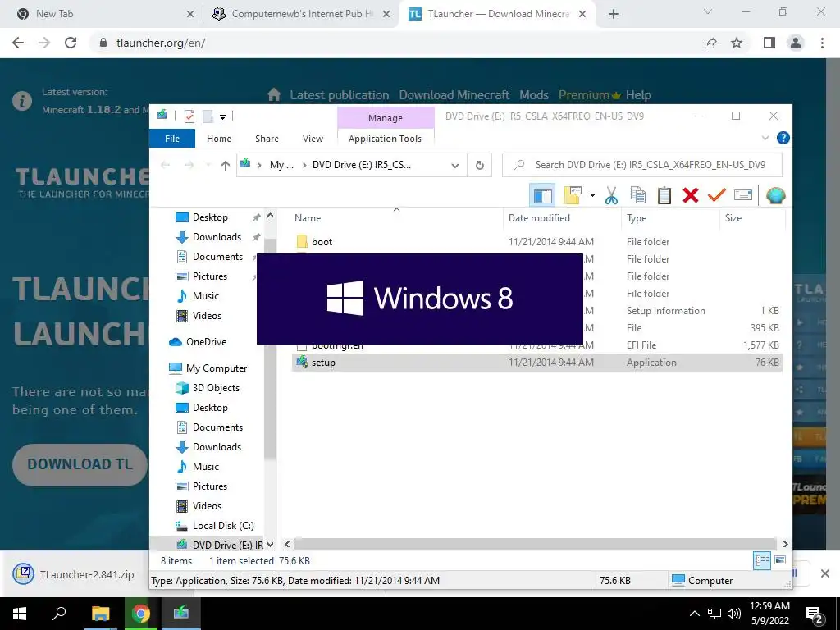Open the Chrome three-dot menu

point(822,43)
